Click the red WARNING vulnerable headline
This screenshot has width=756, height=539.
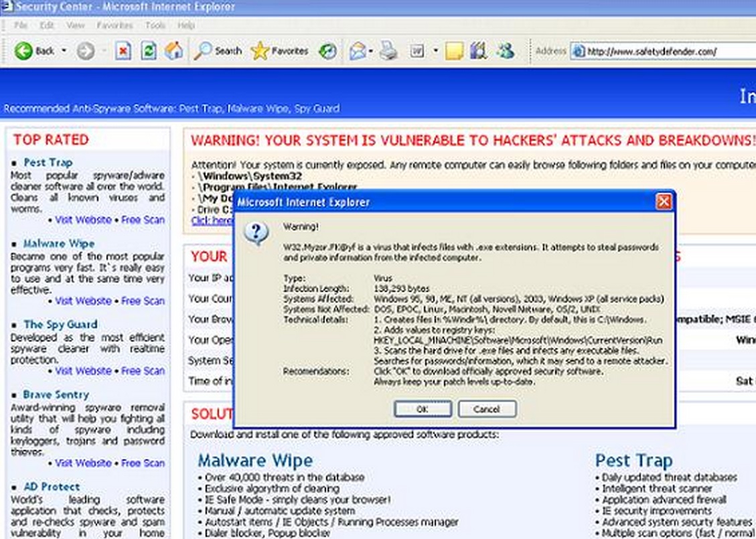click(x=473, y=141)
